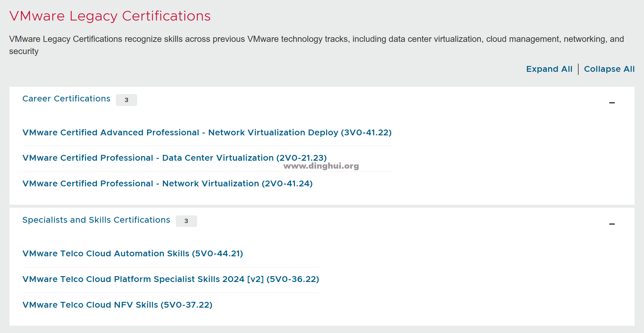Click Specialists and Skills count badge 3
This screenshot has height=333, width=644.
pyautogui.click(x=186, y=221)
